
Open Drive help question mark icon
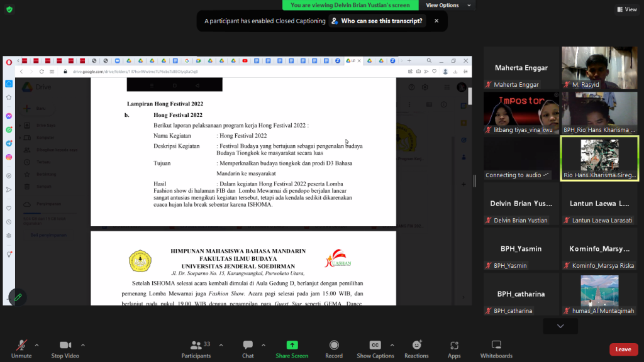411,87
